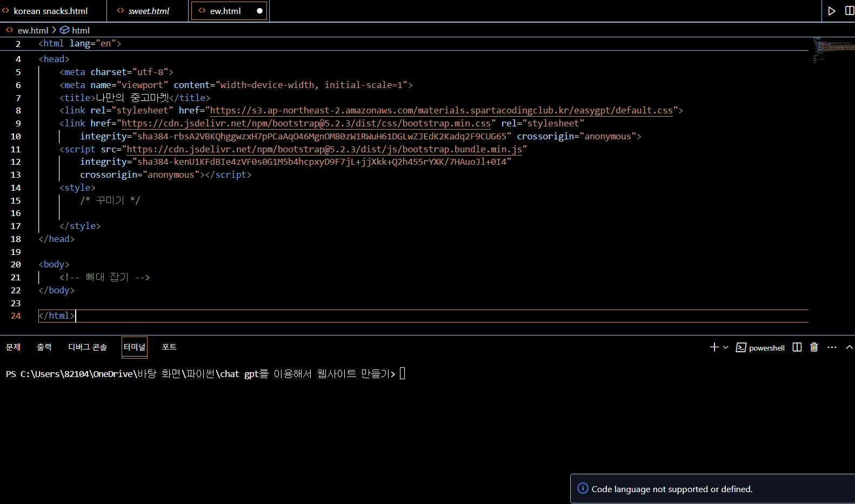Click the closing </head> tag
The image size is (855, 504).
point(57,239)
